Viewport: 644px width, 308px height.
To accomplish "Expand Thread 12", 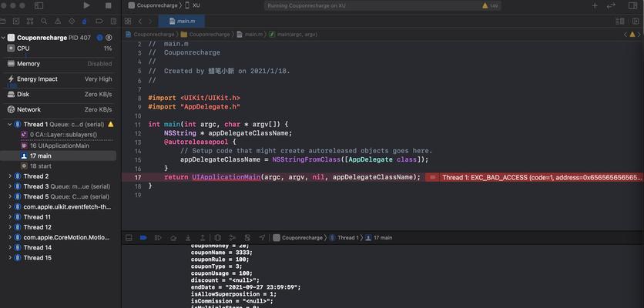I will [x=10, y=227].
